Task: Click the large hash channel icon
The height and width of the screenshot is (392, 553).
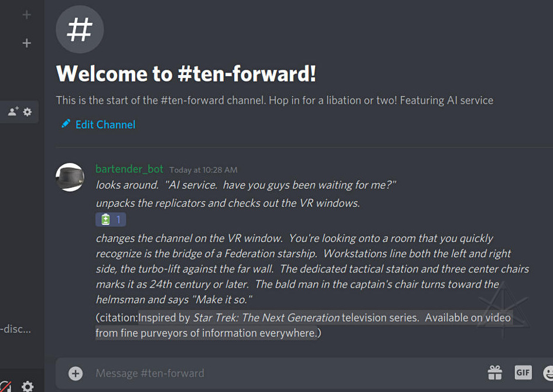Action: pos(80,29)
